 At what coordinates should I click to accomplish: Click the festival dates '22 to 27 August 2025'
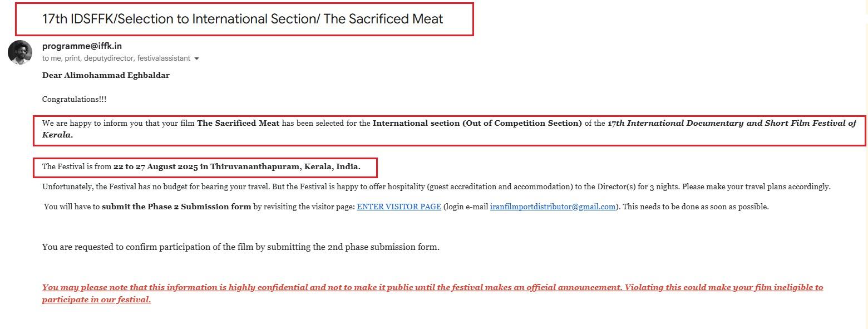click(x=156, y=166)
